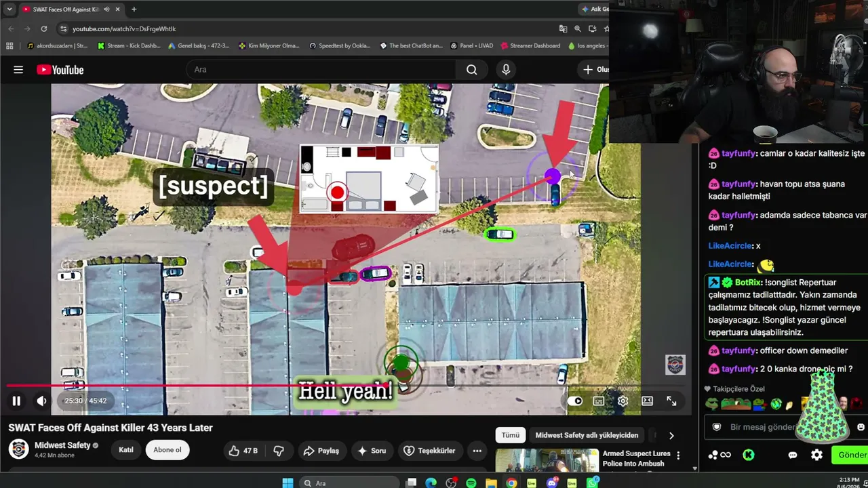Open File Explorer from the taskbar
This screenshot has width=868, height=488.
tap(491, 483)
